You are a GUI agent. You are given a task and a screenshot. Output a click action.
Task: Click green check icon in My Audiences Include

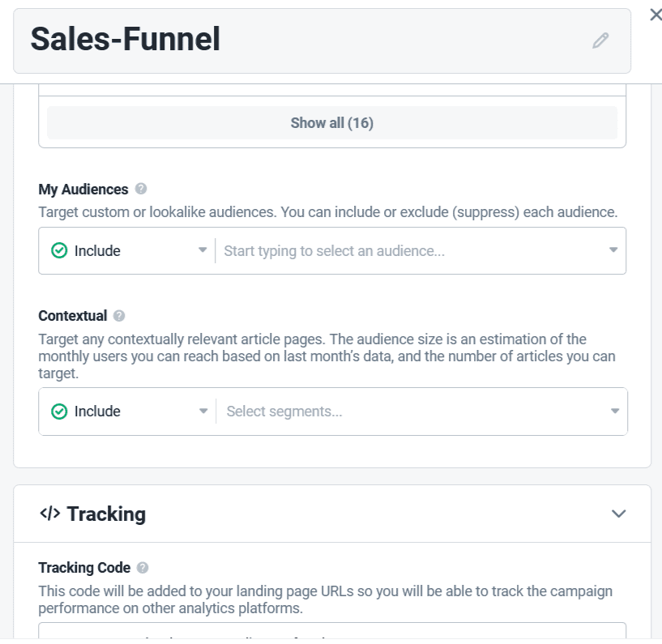59,251
